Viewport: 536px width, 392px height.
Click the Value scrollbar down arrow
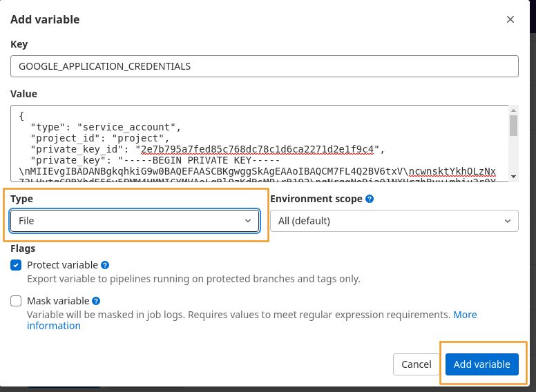(x=513, y=177)
